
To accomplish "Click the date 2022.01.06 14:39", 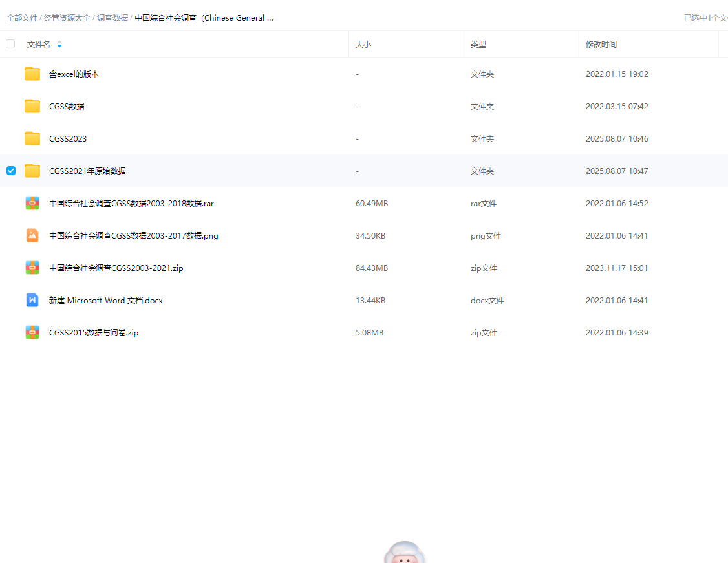I will pos(617,333).
